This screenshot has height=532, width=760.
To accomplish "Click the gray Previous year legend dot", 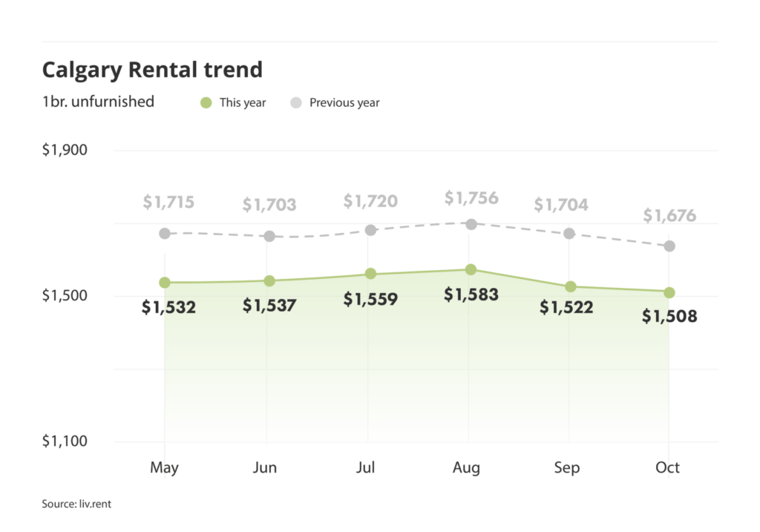I will click(296, 102).
